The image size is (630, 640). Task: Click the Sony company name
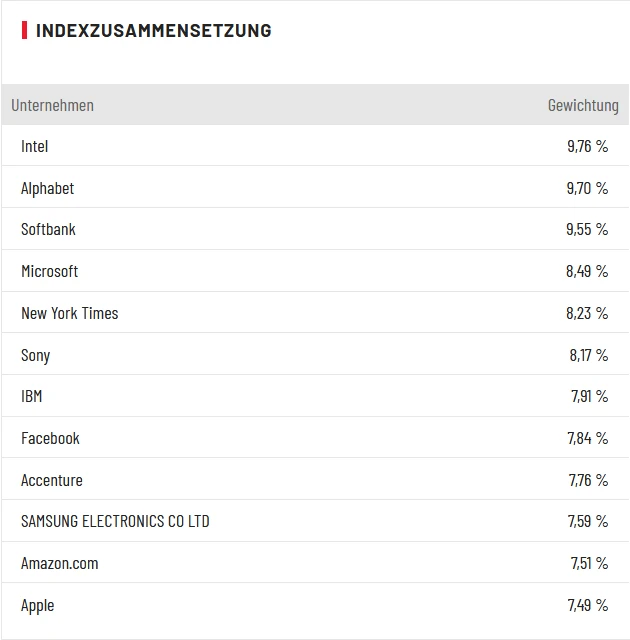pyautogui.click(x=35, y=355)
